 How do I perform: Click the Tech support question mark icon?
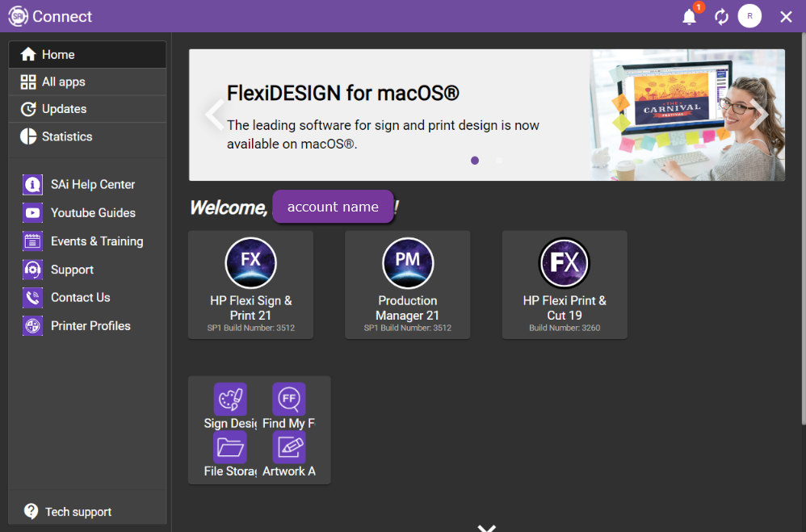pyautogui.click(x=31, y=512)
